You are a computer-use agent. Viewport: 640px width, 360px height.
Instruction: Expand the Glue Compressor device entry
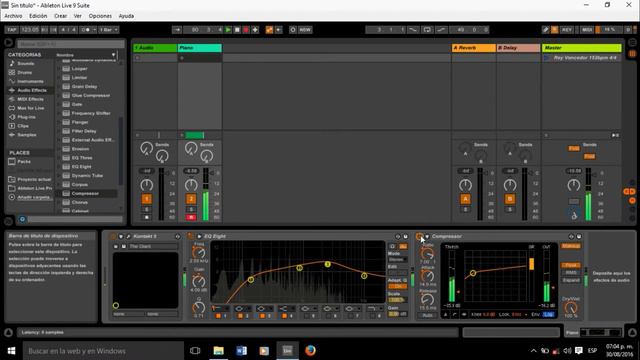coord(59,96)
